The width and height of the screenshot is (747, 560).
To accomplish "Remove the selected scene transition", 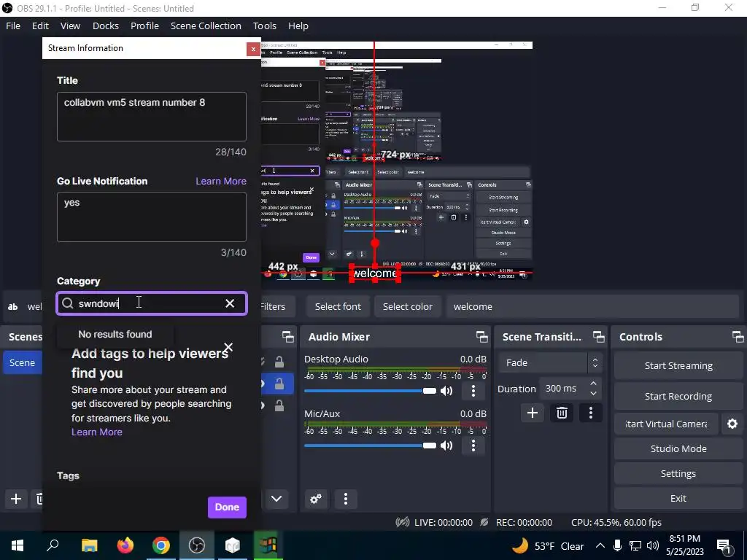I will click(562, 413).
